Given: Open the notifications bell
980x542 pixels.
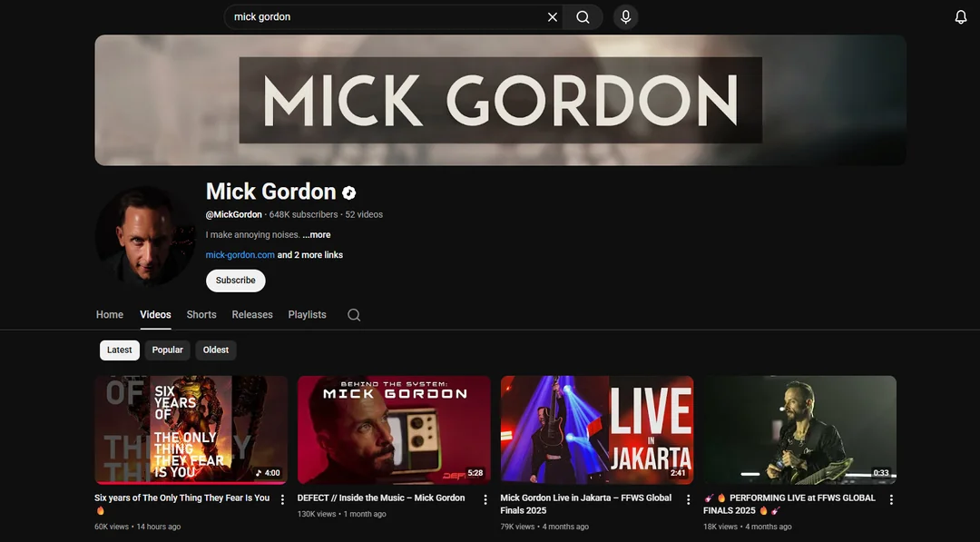Looking at the screenshot, I should click(961, 17).
